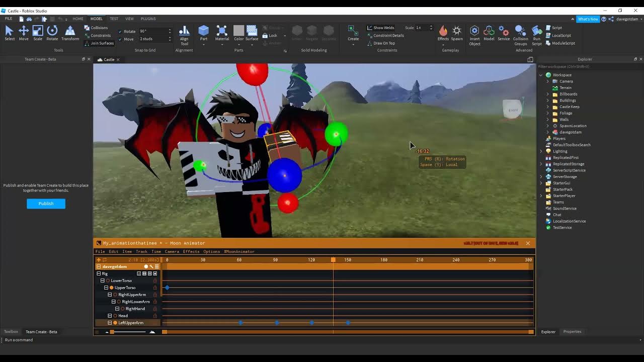The image size is (644, 362).
Task: Click the Create constraint icon
Action: click(x=353, y=33)
